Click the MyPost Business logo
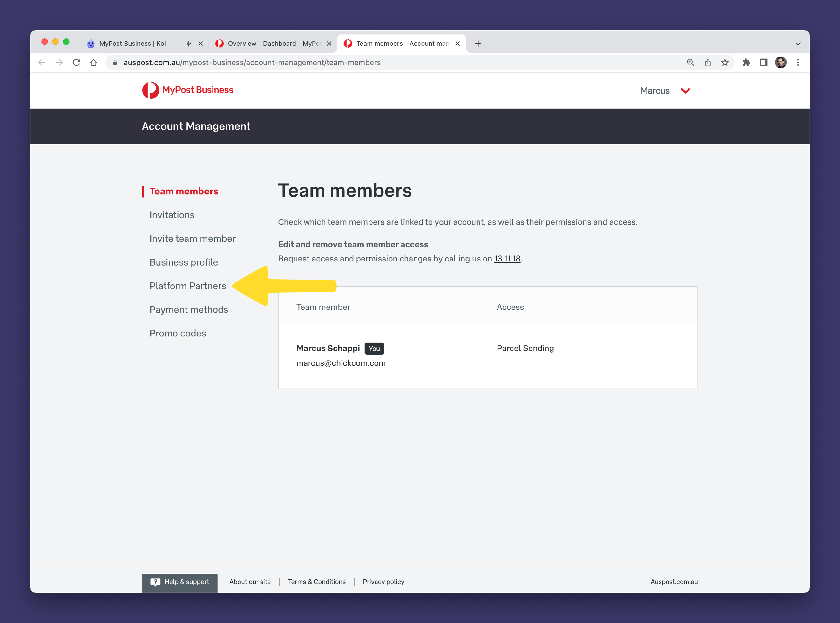The image size is (840, 623). (188, 90)
